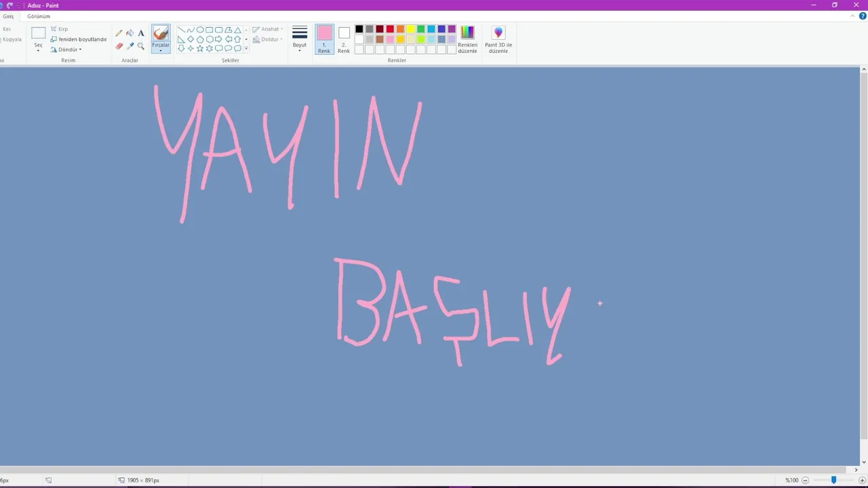Choose the Five-point star shape
868x488 pixels.
click(200, 48)
